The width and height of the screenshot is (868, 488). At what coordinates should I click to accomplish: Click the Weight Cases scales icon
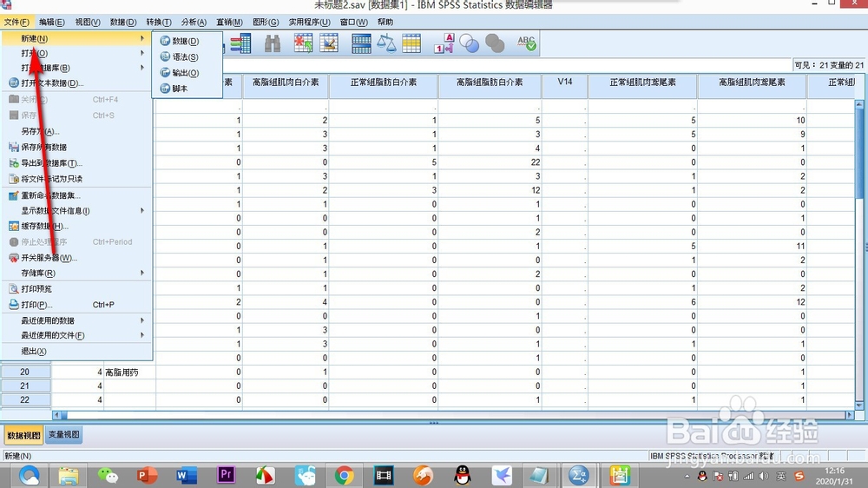pyautogui.click(x=386, y=43)
